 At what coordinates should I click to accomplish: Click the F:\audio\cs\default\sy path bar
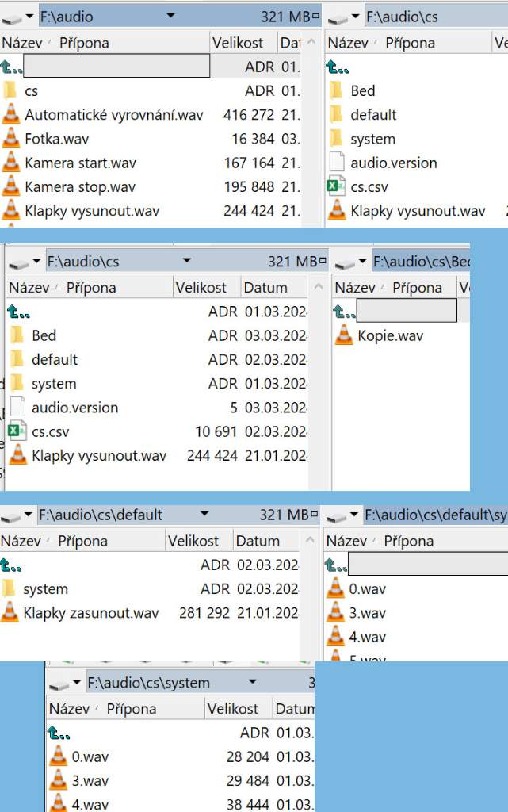point(435,515)
